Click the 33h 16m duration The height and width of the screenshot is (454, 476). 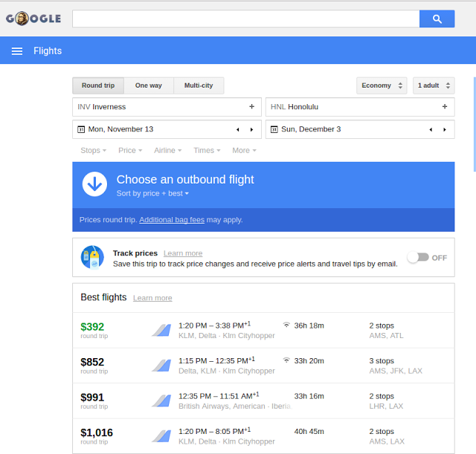coord(309,396)
